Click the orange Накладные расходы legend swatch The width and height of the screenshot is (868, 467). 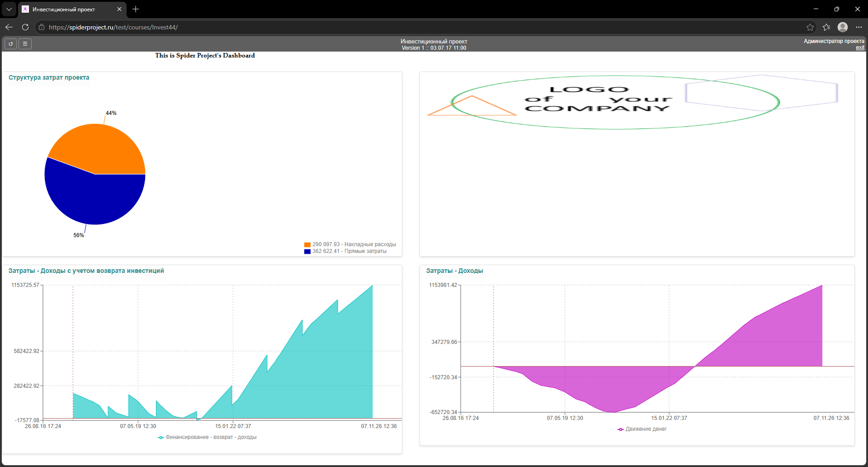(307, 245)
